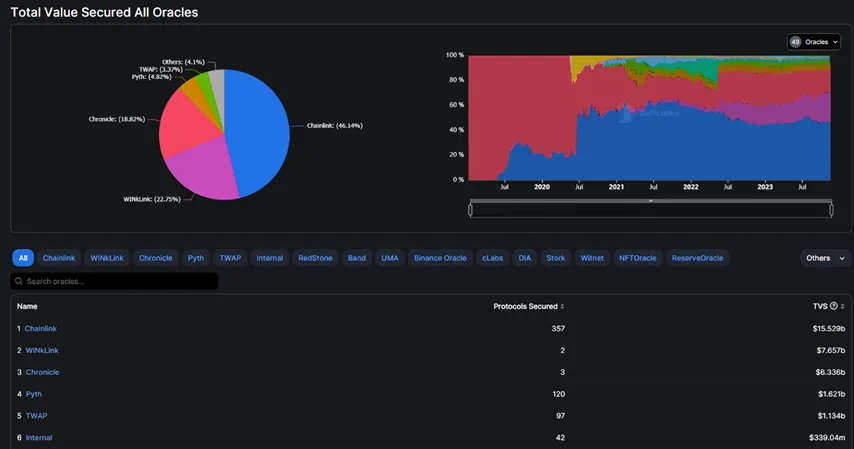Click the Name column header
This screenshot has height=449, width=854.
point(27,306)
